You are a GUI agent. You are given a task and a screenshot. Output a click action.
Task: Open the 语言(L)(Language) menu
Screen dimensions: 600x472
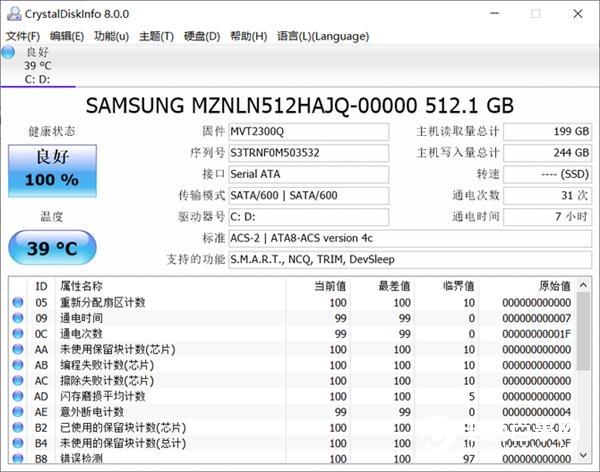click(x=323, y=36)
